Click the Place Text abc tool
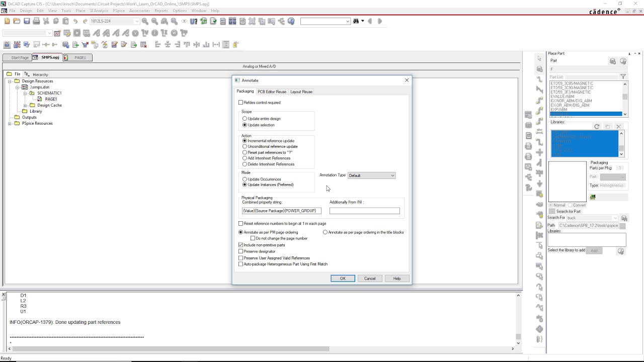 tap(539, 131)
